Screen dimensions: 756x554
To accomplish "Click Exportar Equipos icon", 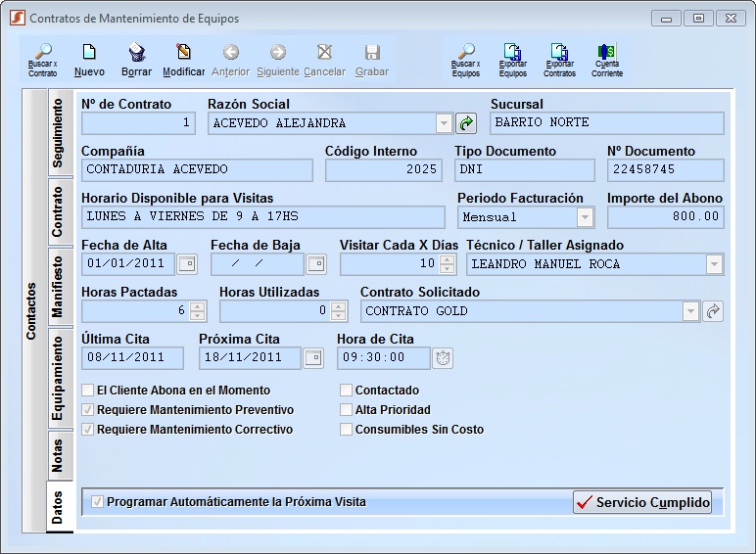I will [512, 60].
